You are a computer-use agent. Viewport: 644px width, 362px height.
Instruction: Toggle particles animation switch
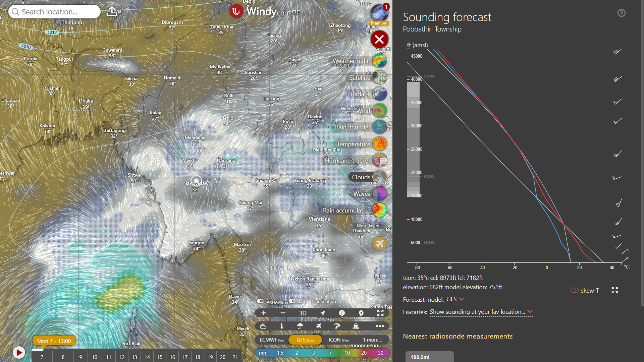click(292, 301)
